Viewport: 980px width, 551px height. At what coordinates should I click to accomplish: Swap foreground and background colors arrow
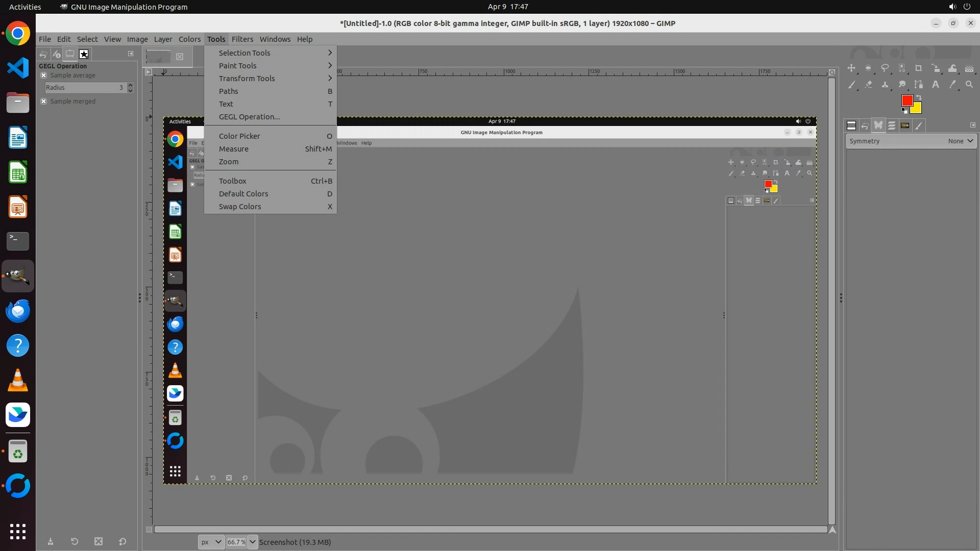pos(919,97)
